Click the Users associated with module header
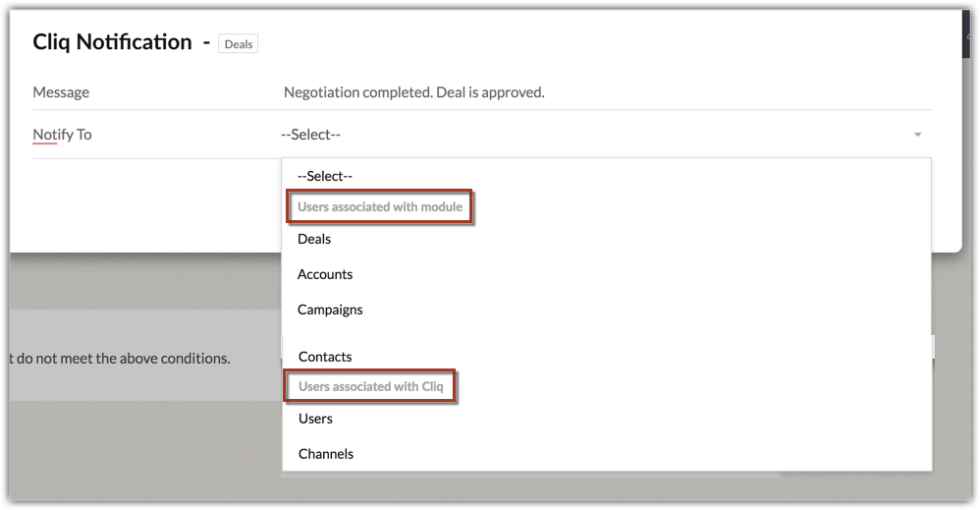This screenshot has height=510, width=980. tap(379, 206)
